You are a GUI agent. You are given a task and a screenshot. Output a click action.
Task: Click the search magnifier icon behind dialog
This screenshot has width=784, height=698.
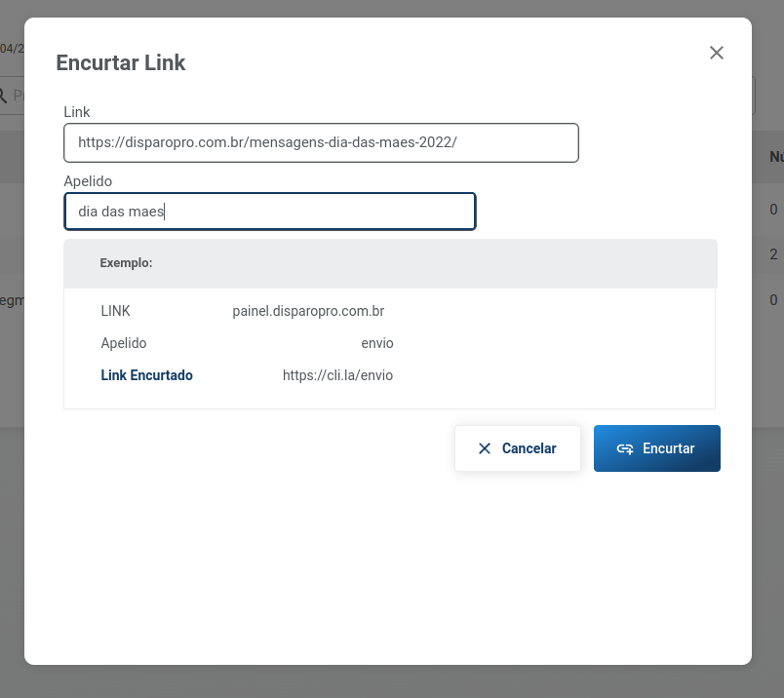pos(3,96)
